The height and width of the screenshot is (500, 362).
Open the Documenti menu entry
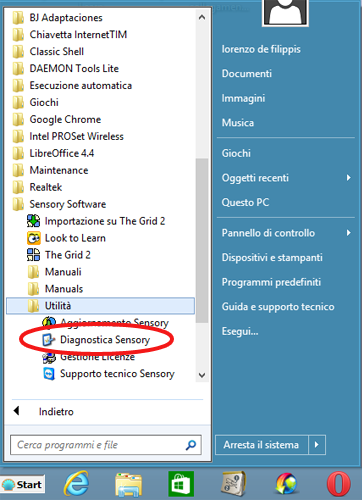(x=247, y=73)
